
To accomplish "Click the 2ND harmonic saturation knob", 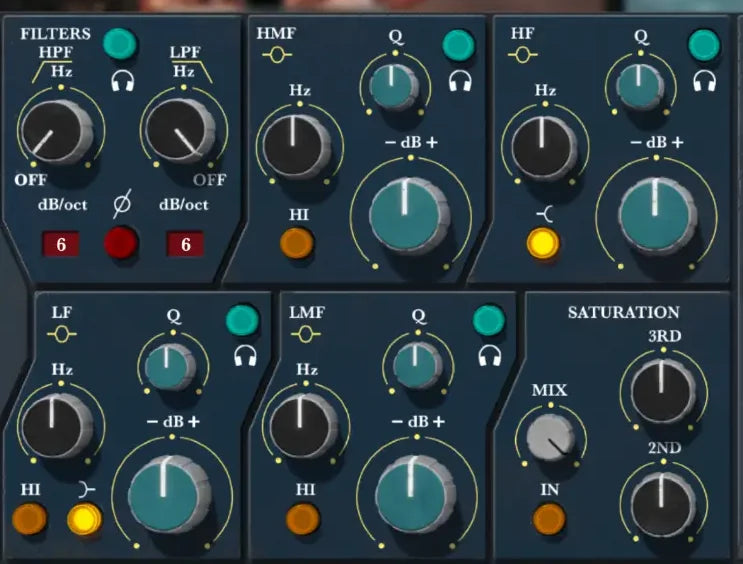I will pos(663,504).
